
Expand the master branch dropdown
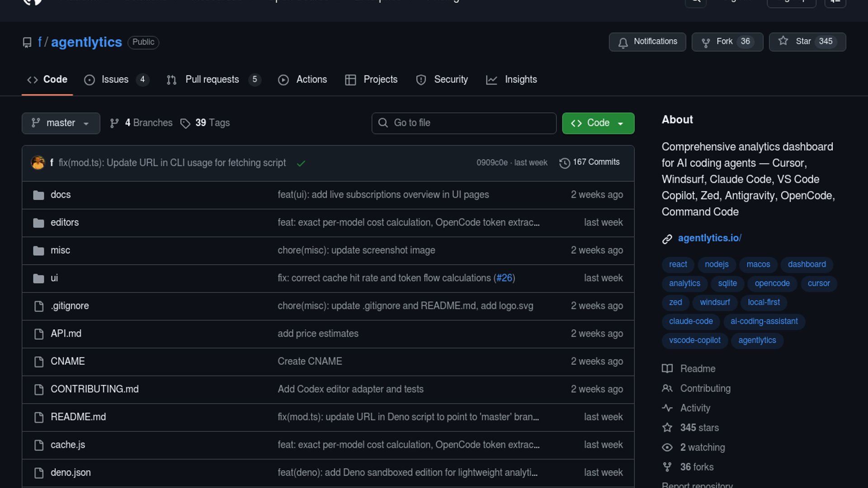tap(61, 123)
